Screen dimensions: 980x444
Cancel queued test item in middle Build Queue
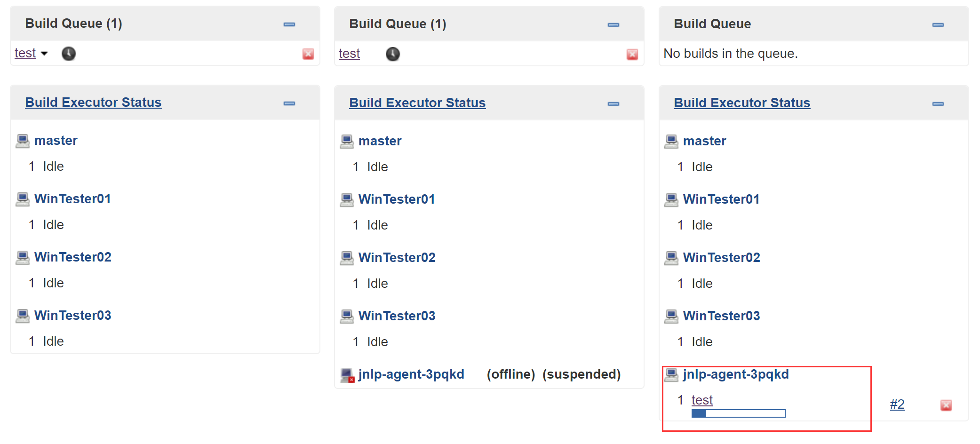(x=632, y=55)
